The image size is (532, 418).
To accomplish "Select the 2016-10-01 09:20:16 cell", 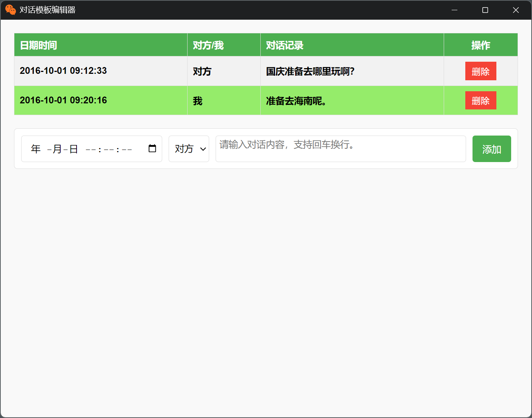I will [x=101, y=100].
